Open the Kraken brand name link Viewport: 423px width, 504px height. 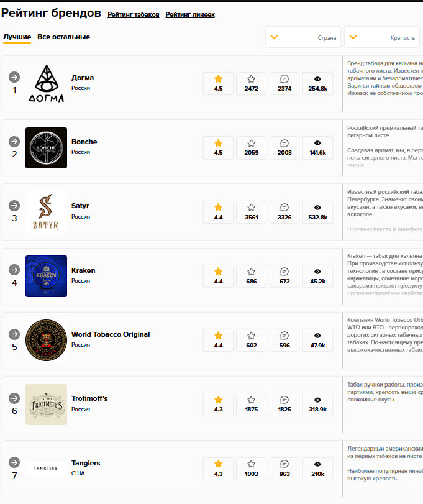(x=84, y=270)
